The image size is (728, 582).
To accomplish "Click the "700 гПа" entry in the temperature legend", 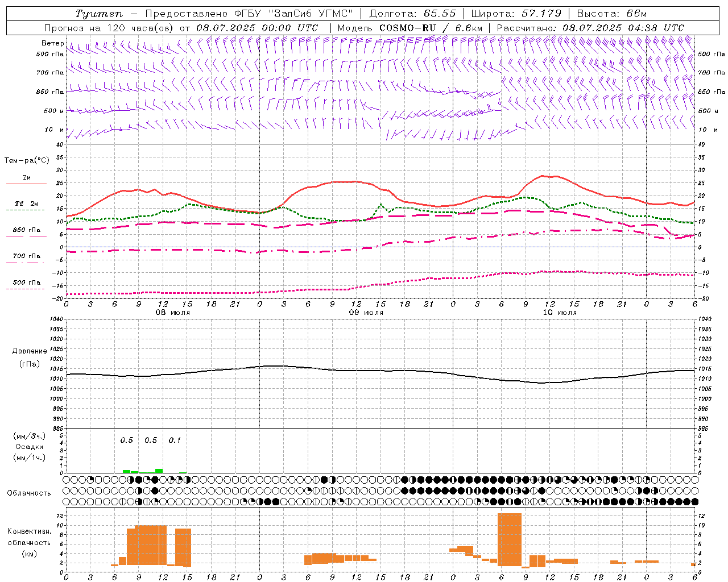I will coord(26,256).
